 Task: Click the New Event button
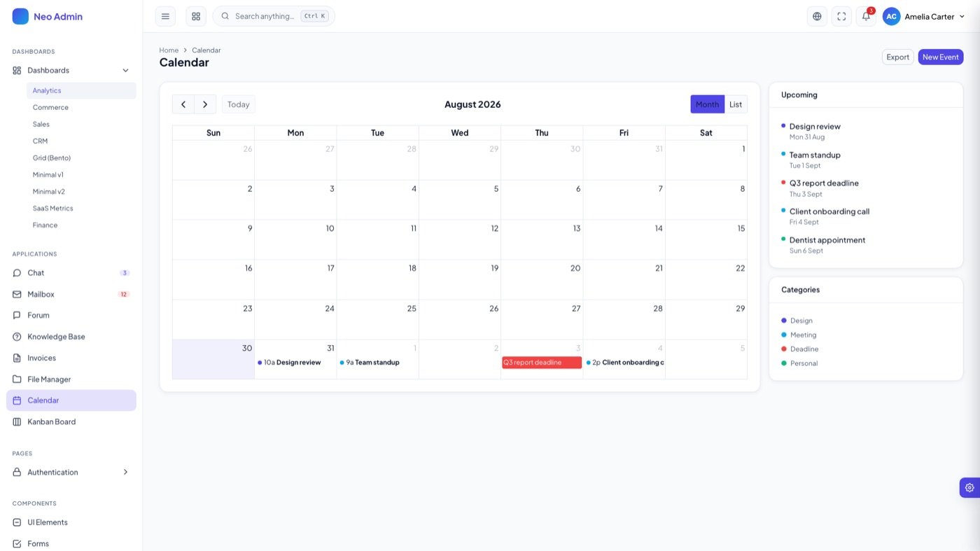coord(941,57)
